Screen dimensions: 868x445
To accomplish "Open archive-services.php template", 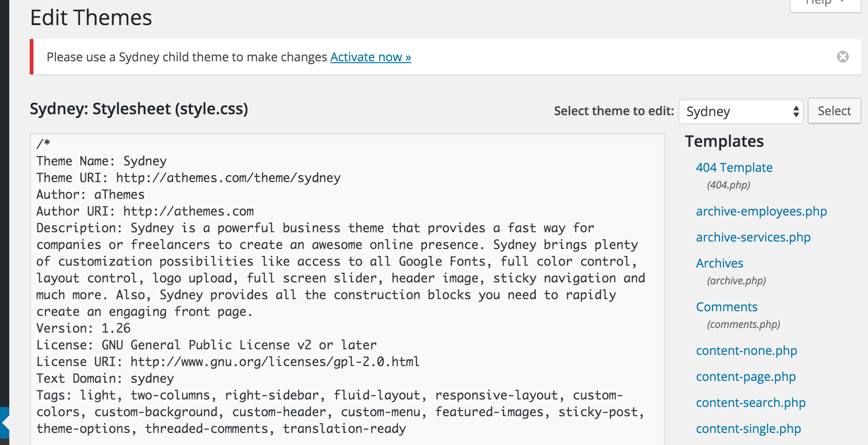I will coord(753,237).
